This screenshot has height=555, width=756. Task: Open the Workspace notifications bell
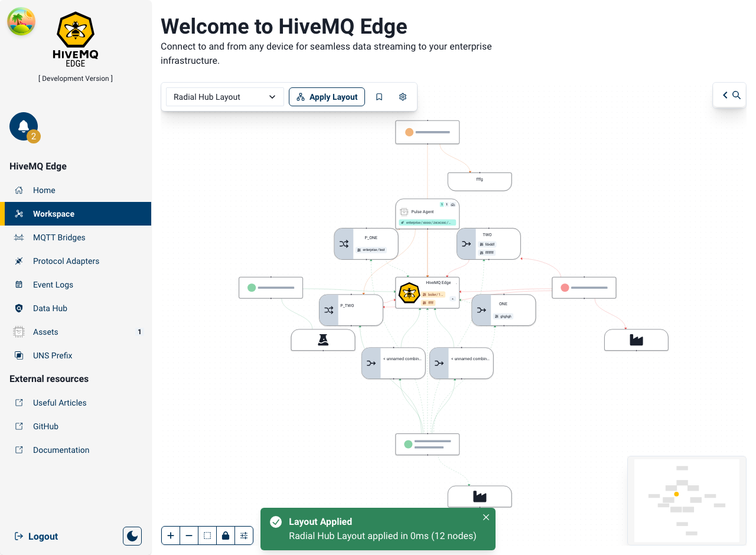[24, 126]
